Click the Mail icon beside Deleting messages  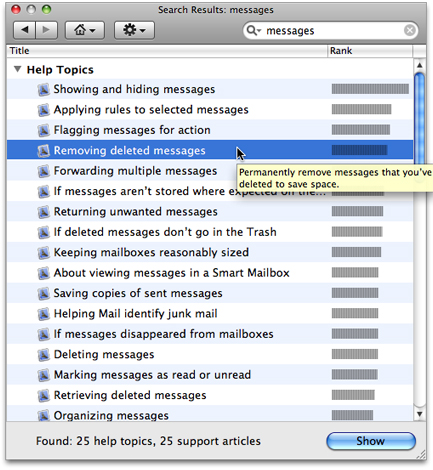[x=43, y=354]
